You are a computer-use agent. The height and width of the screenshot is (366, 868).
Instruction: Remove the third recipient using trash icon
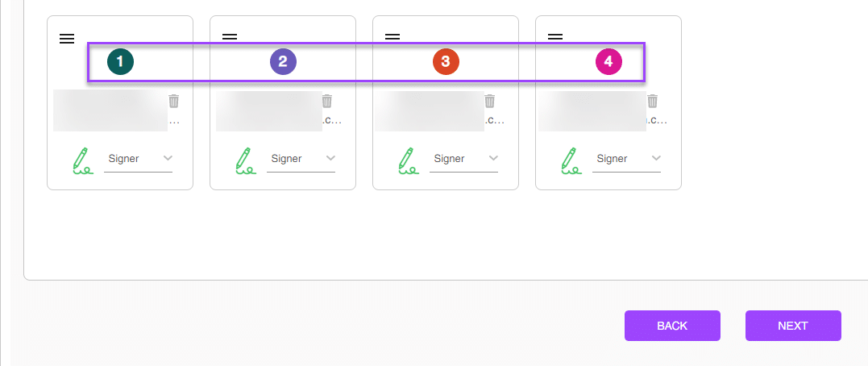coord(490,102)
